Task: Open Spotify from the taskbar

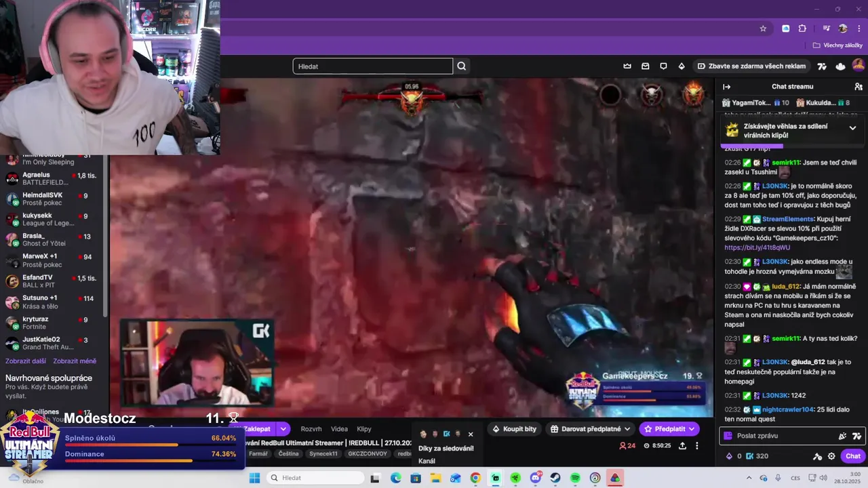Action: [x=575, y=478]
